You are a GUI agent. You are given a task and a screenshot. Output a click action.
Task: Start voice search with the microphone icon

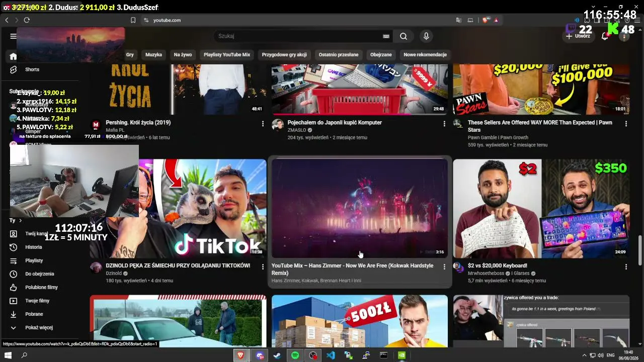(x=426, y=36)
